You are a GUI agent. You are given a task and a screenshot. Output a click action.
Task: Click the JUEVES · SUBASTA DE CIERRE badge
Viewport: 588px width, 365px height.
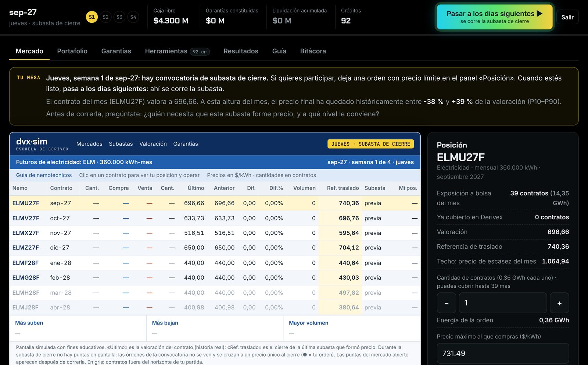point(370,144)
